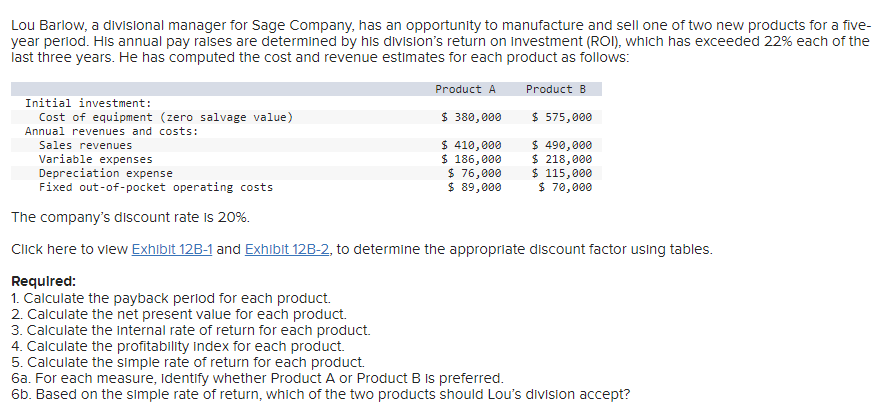Click Product A sales revenues $ 410,000
The width and height of the screenshot is (893, 406).
(472, 145)
